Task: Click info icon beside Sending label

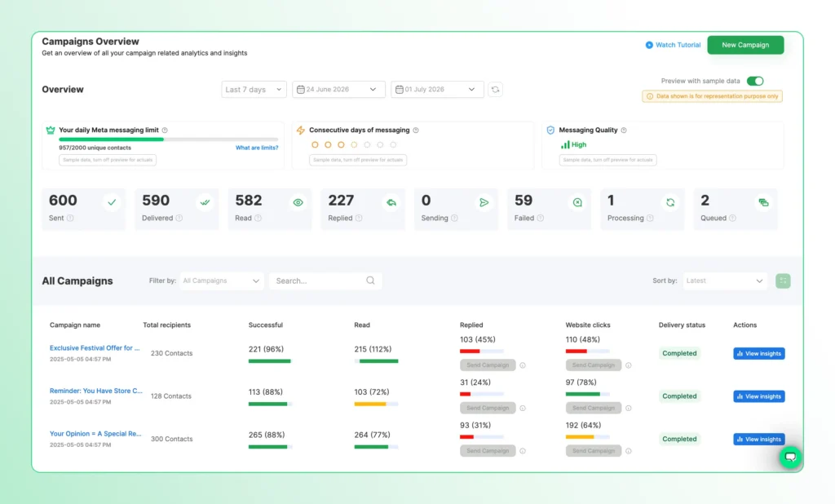Action: click(x=454, y=218)
